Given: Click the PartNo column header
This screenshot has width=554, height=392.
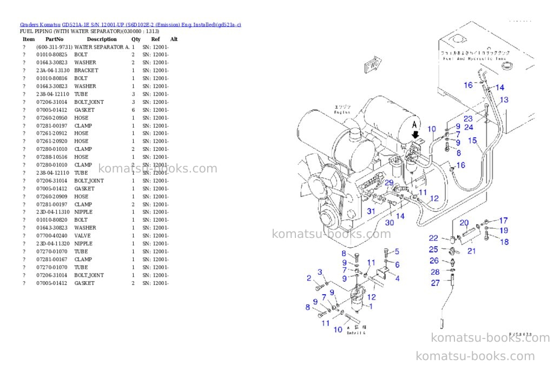Looking at the screenshot, I should coord(55,39).
